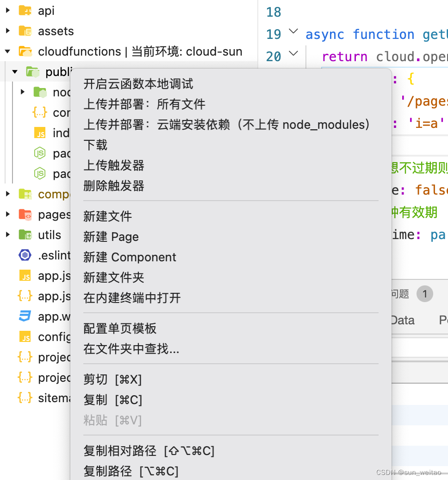The image size is (448, 480).
Task: Choose 在内建终端中打开 option
Action: (132, 298)
